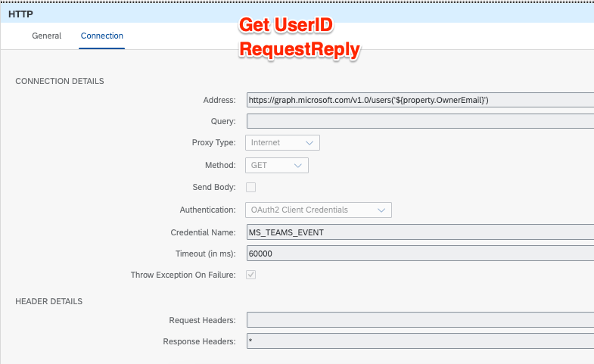Click the Throw Exception On Failure label
Screen dimensions: 594x364
tap(183, 275)
